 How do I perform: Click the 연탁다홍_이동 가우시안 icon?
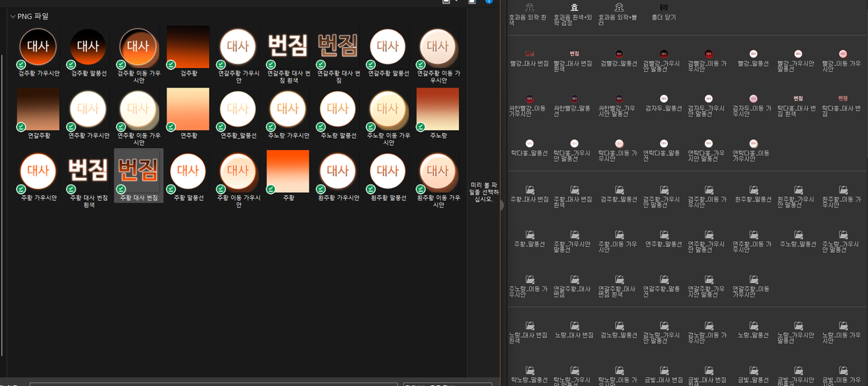tap(753, 143)
